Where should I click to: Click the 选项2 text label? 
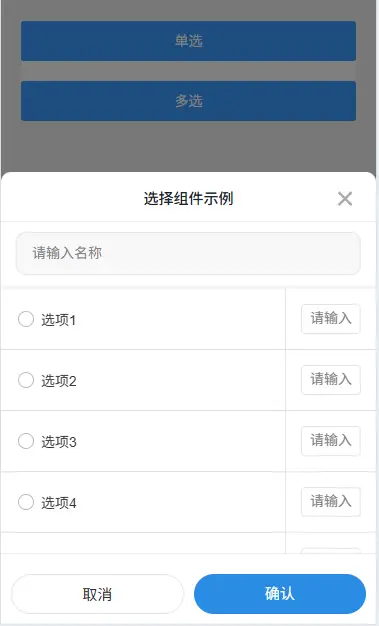tap(59, 381)
